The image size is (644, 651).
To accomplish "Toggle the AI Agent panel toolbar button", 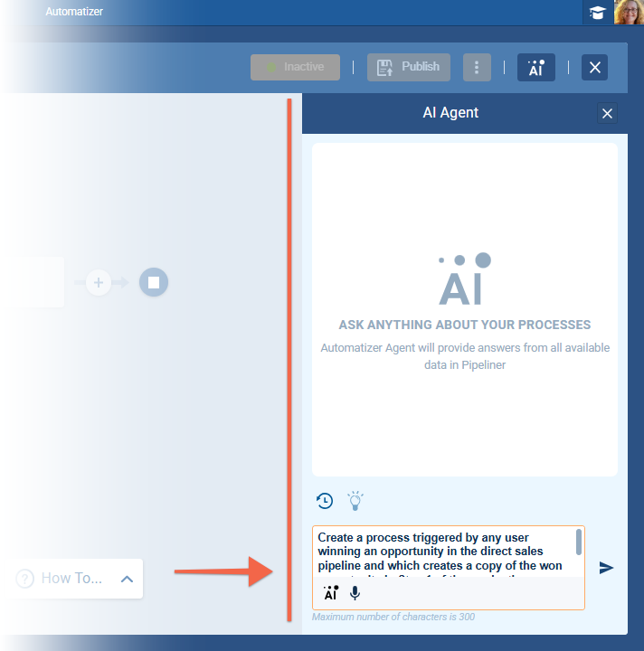I will [x=535, y=67].
